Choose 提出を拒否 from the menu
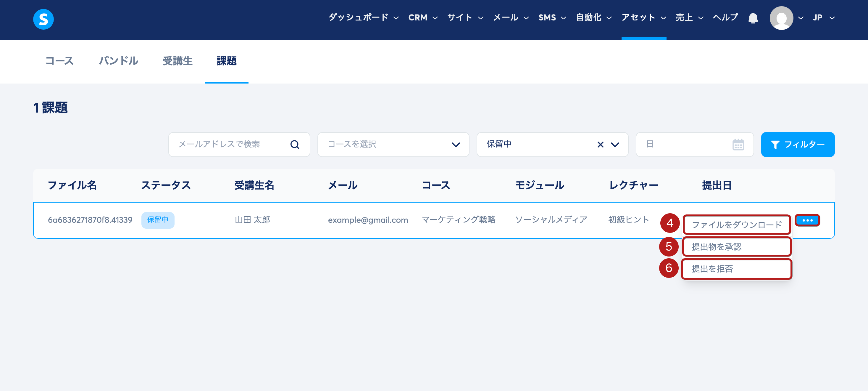Viewport: 868px width, 391px height. pos(737,269)
